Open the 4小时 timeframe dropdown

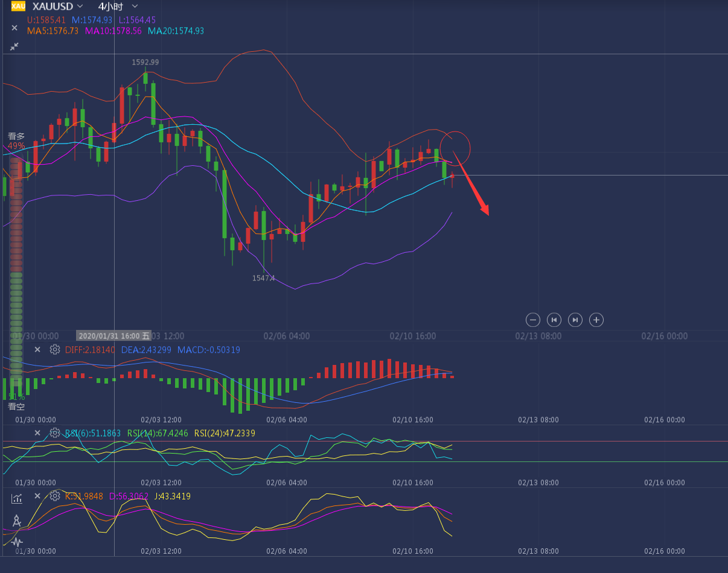click(135, 7)
